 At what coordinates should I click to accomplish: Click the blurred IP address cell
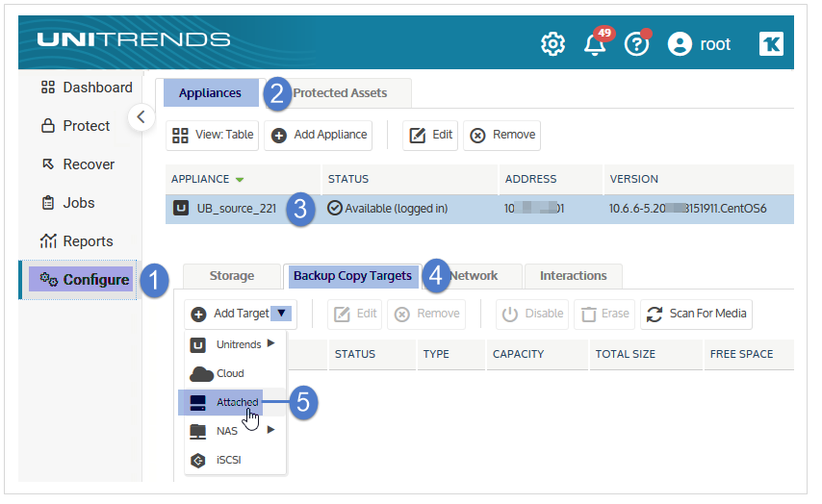coord(534,209)
